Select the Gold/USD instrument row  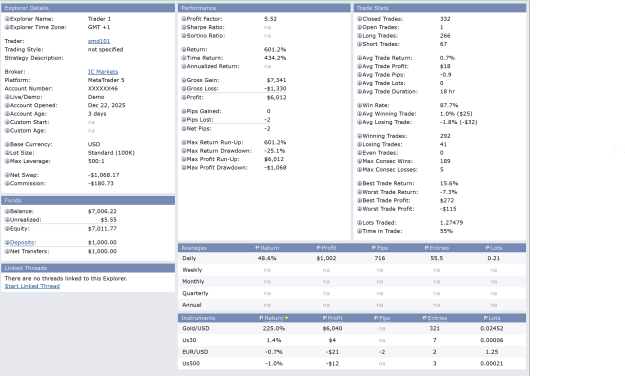point(352,329)
